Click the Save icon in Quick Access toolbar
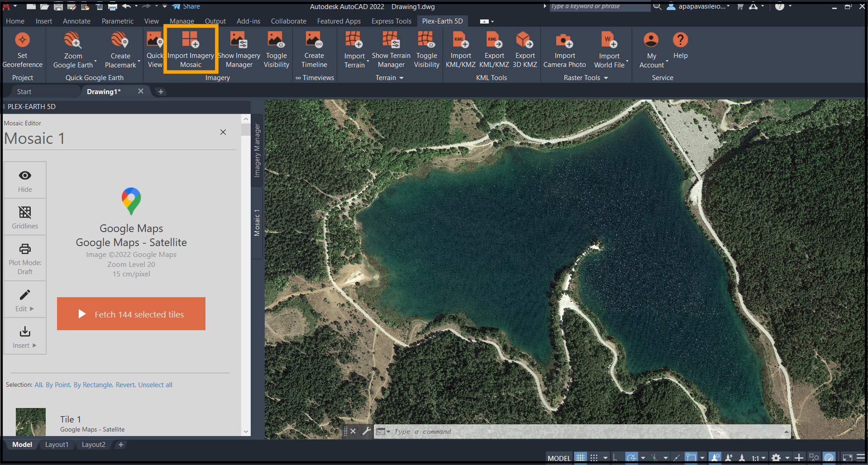 58,6
